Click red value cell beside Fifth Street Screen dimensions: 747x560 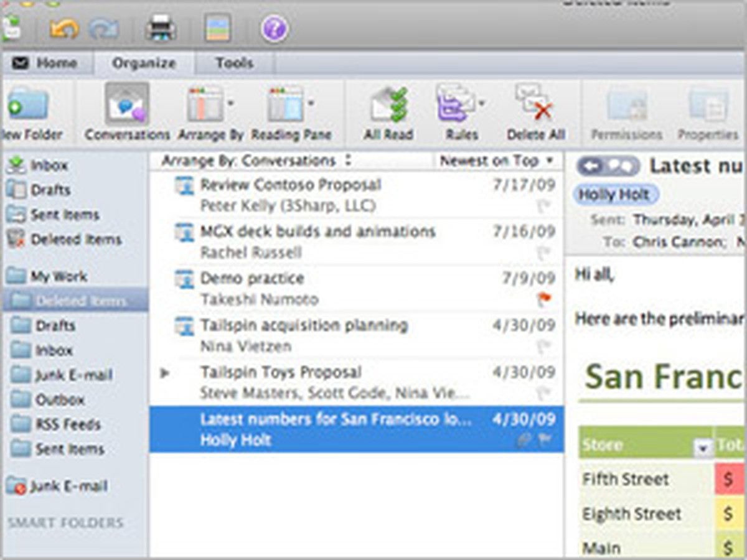(730, 479)
